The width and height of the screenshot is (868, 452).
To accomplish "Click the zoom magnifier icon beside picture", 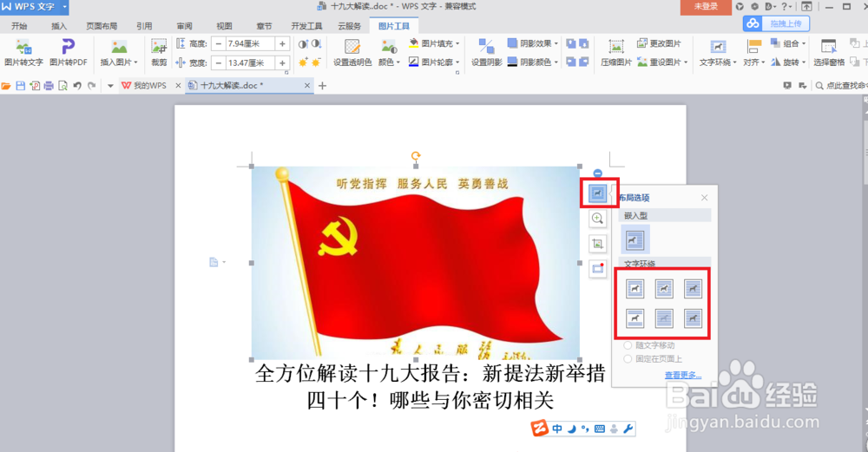I will pos(597,218).
